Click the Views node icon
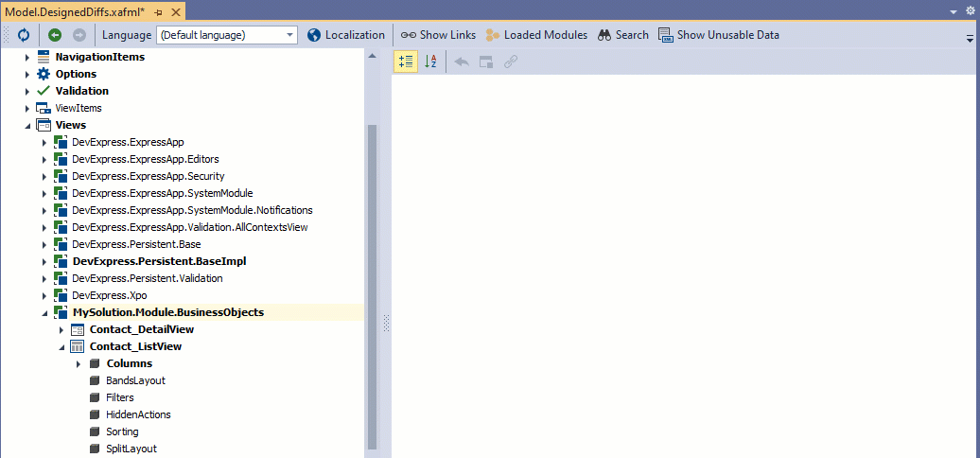Screen dimensions: 980x458 (44, 125)
